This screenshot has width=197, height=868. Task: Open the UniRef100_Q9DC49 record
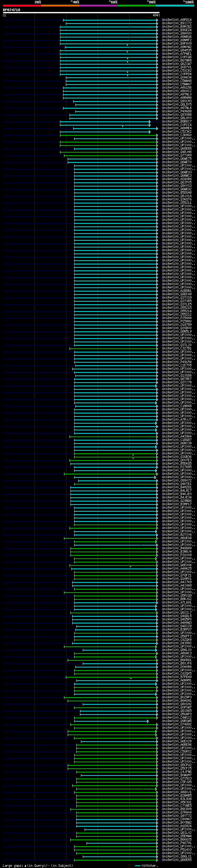[177, 294]
